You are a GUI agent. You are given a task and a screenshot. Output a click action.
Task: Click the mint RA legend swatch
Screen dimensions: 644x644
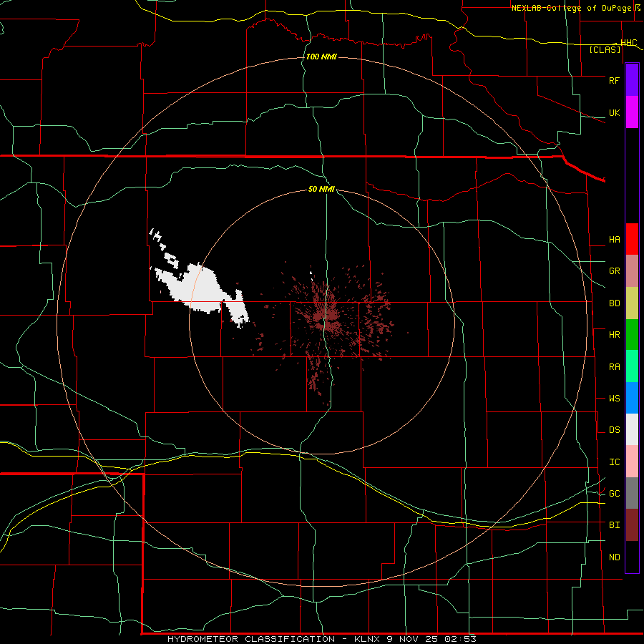point(632,366)
